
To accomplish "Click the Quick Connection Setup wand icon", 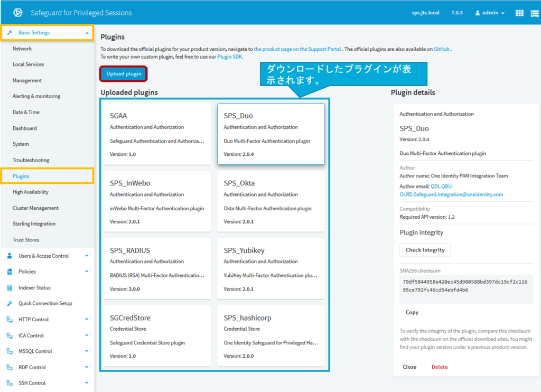I will coord(10,303).
